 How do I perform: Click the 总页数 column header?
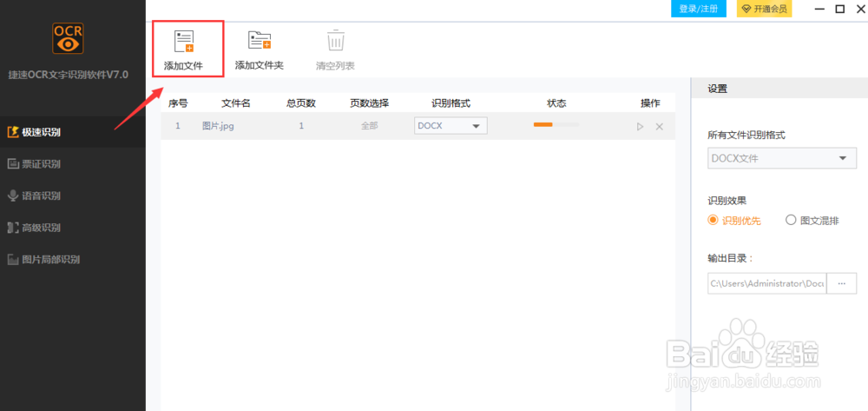(x=301, y=103)
